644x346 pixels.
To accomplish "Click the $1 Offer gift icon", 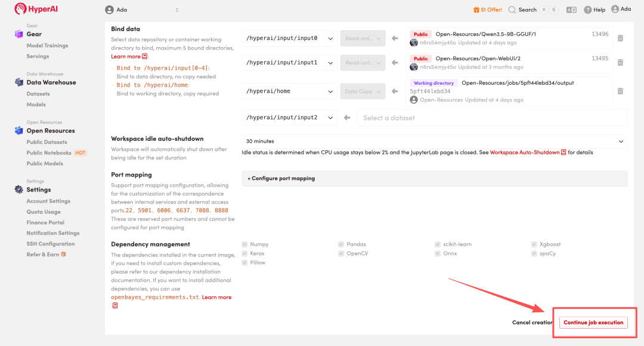I will (476, 10).
